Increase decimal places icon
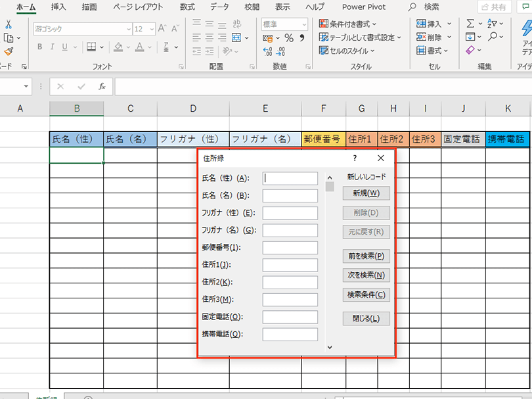 click(x=268, y=51)
